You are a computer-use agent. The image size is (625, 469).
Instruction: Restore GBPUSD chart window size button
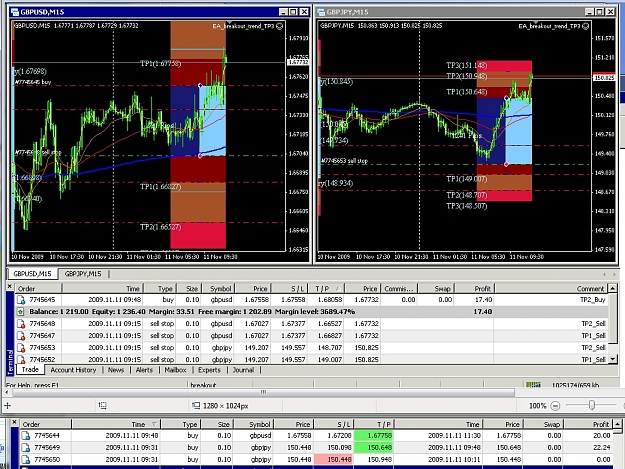pyautogui.click(x=293, y=12)
